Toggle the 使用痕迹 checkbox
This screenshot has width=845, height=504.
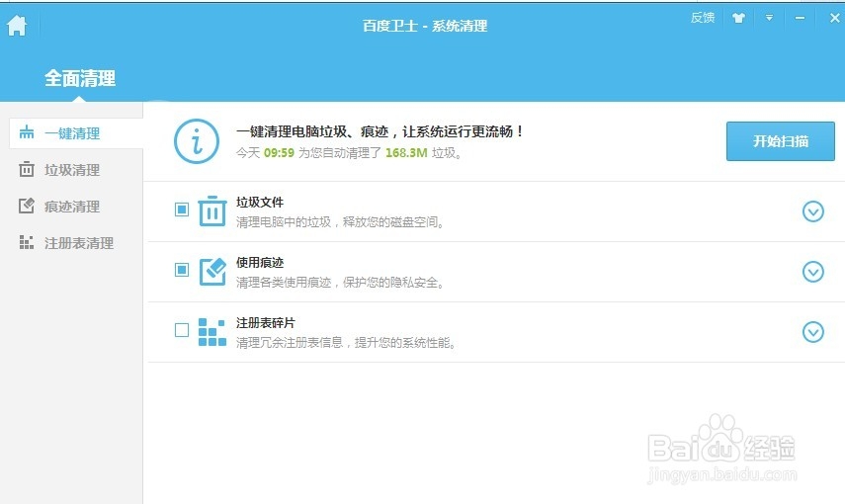(182, 270)
